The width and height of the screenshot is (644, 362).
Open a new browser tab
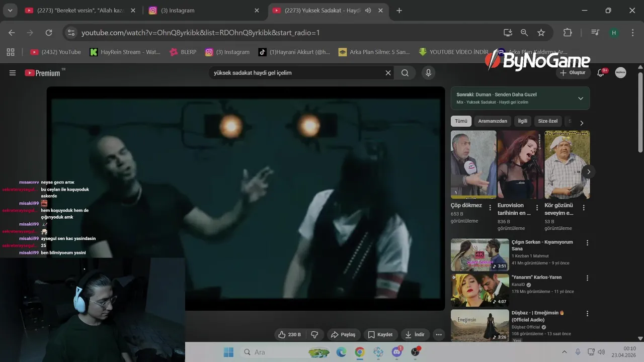tap(399, 11)
